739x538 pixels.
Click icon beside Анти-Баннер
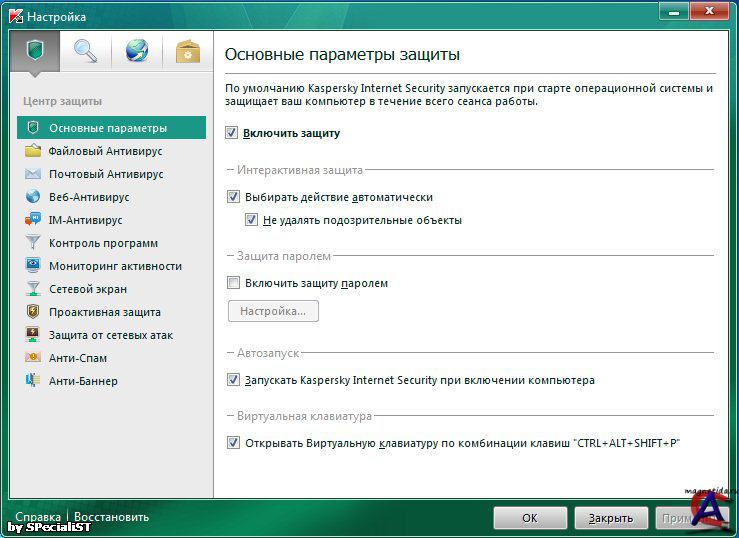click(x=33, y=381)
